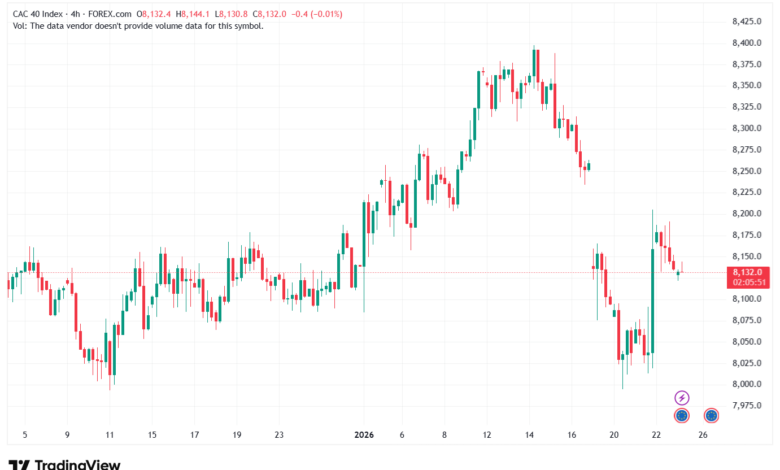Click the 2026 year label on time axis
This screenshot has width=780, height=470.
point(364,436)
